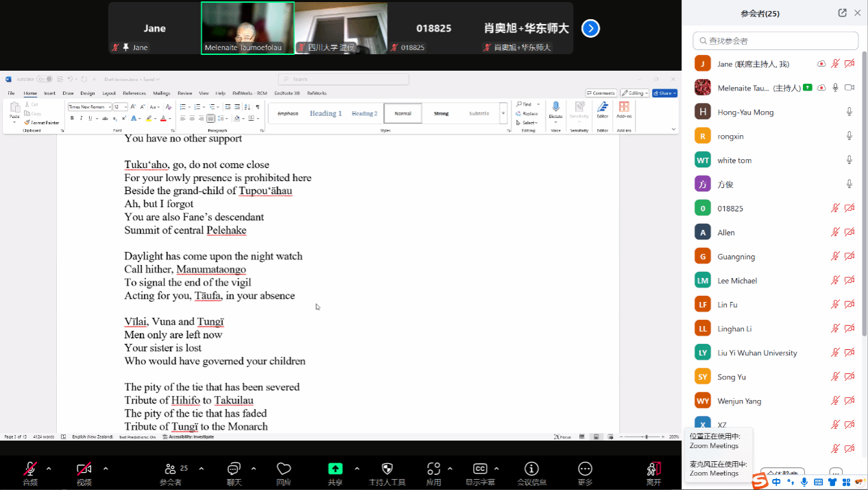Click the Dictate microphone icon in Word

click(556, 107)
